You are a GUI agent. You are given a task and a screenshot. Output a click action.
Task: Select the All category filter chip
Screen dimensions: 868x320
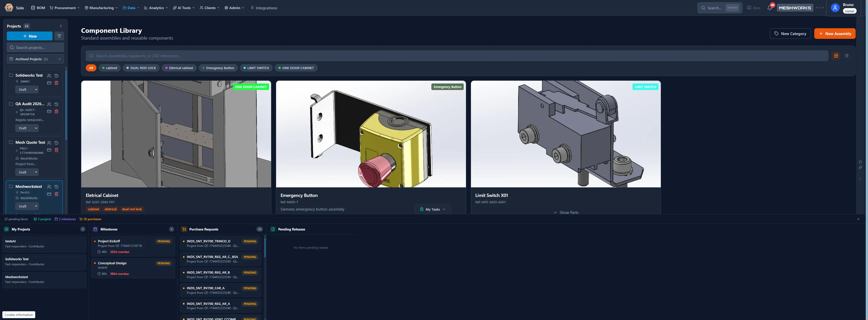click(x=91, y=68)
